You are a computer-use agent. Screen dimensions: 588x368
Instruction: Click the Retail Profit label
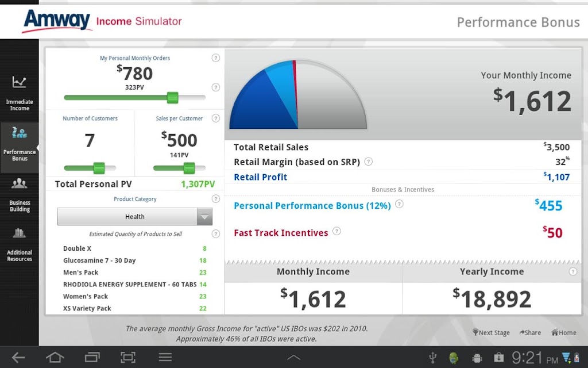pos(260,177)
